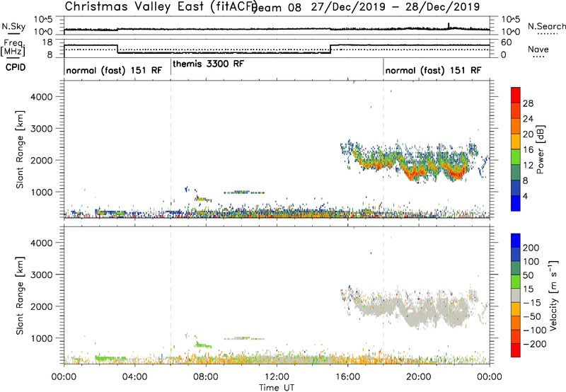Pick the orange segment between 20 and 24 dB

click(516, 127)
